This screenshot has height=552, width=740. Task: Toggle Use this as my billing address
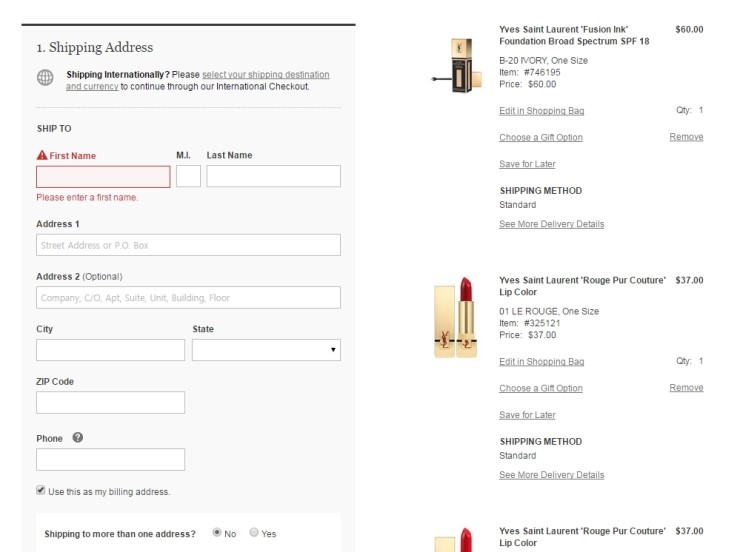point(41,490)
